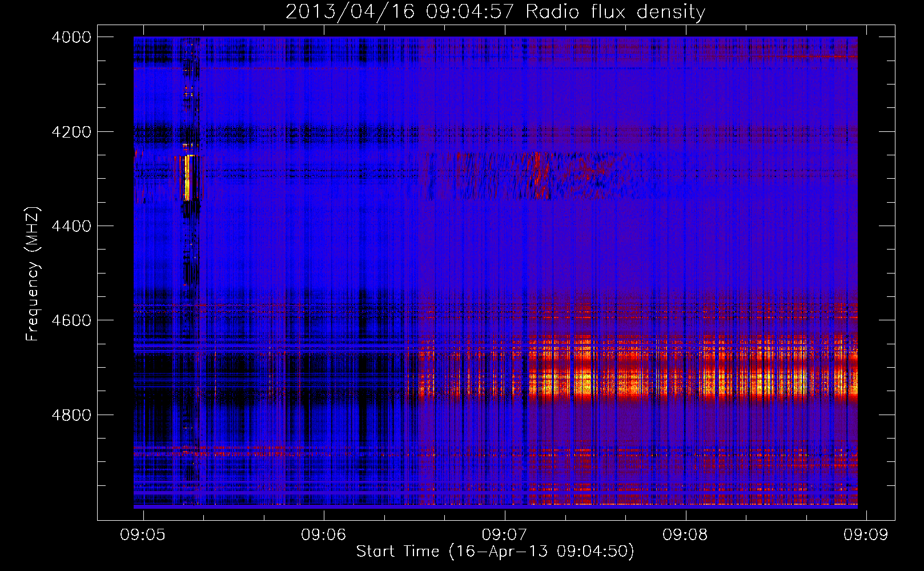Click the 09:09 time tick label
This screenshot has height=571, width=924.
click(x=866, y=534)
